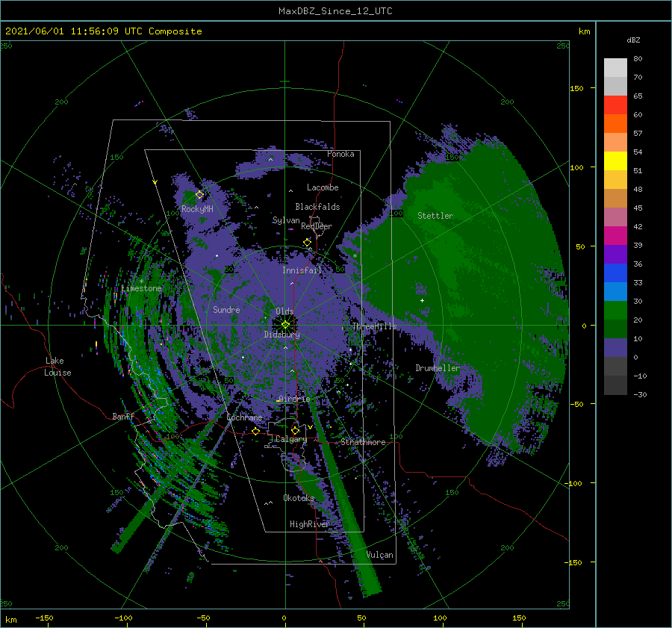
Task: Click the dBZ heading above the legend
Action: click(x=633, y=40)
